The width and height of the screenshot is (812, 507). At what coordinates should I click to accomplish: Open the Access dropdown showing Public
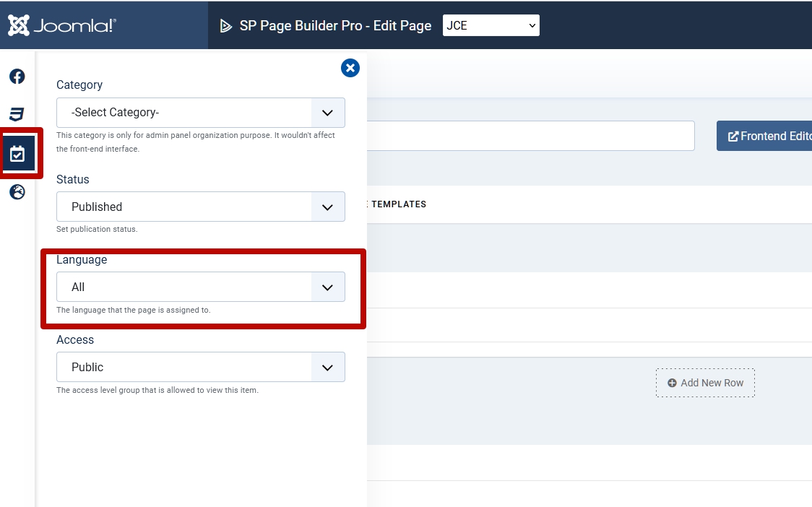point(200,367)
